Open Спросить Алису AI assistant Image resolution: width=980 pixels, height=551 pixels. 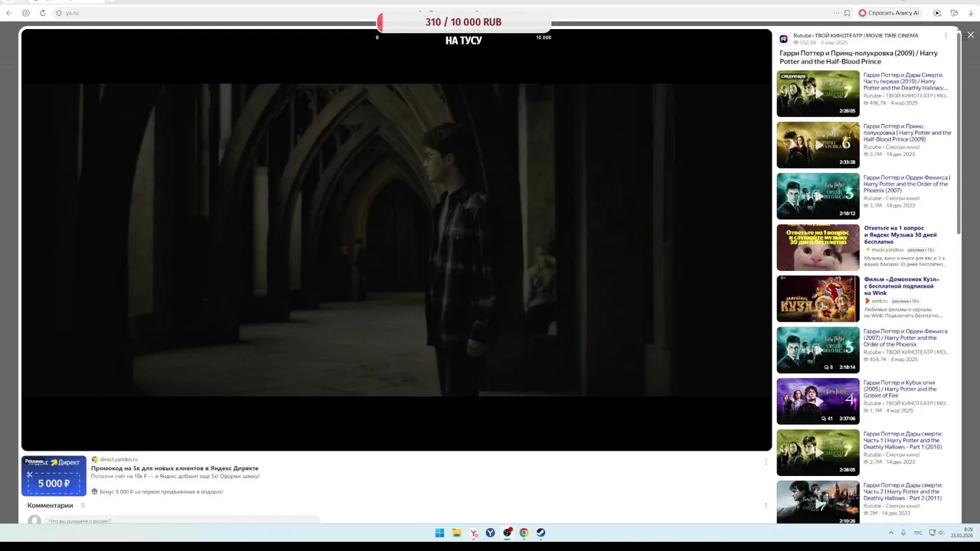(889, 13)
